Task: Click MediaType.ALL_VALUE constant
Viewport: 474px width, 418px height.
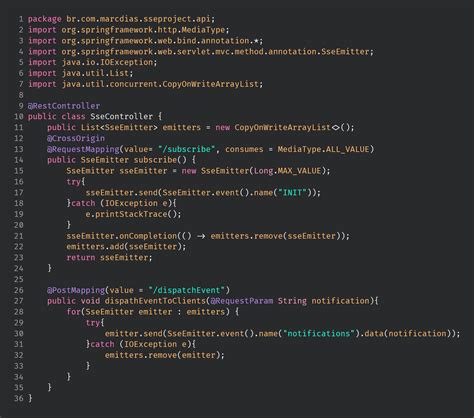Action: point(323,149)
